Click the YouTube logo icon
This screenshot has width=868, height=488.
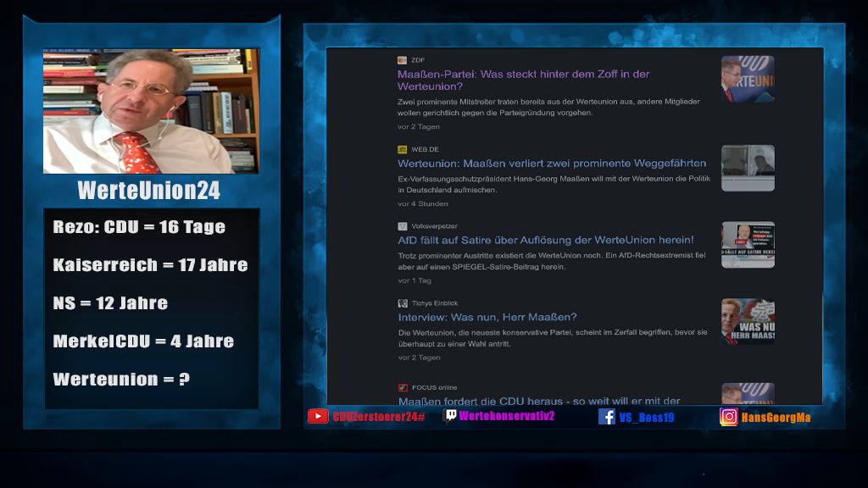point(318,416)
